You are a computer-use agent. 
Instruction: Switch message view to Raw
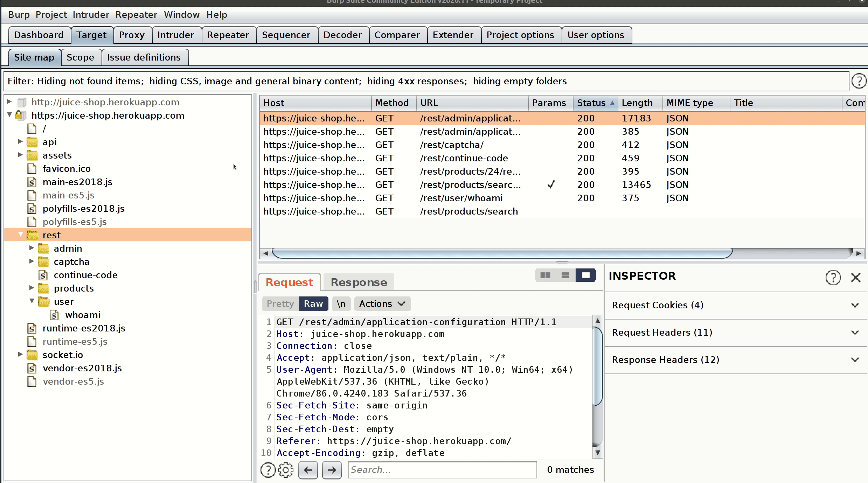(313, 304)
